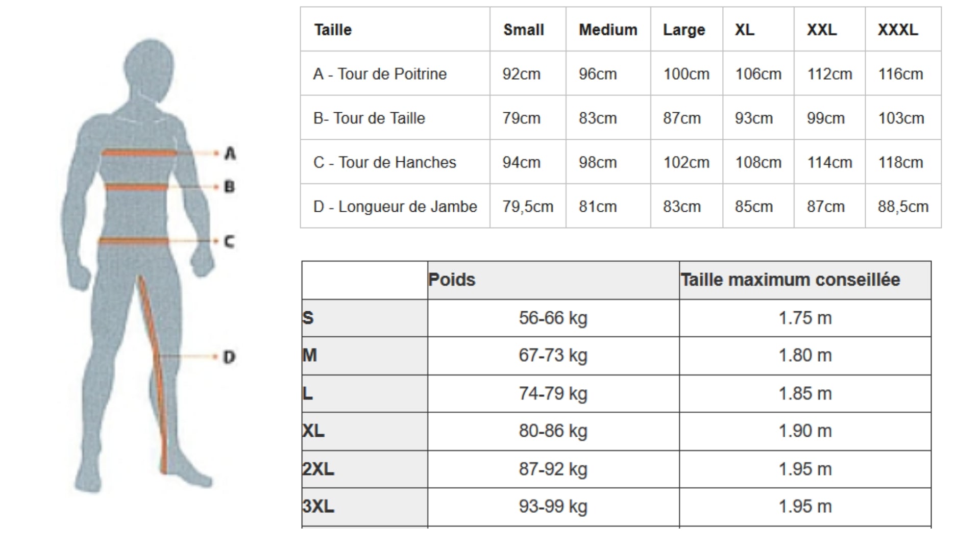Click the 118cm hip measurement cell
The height and width of the screenshot is (551, 980).
coord(900,162)
